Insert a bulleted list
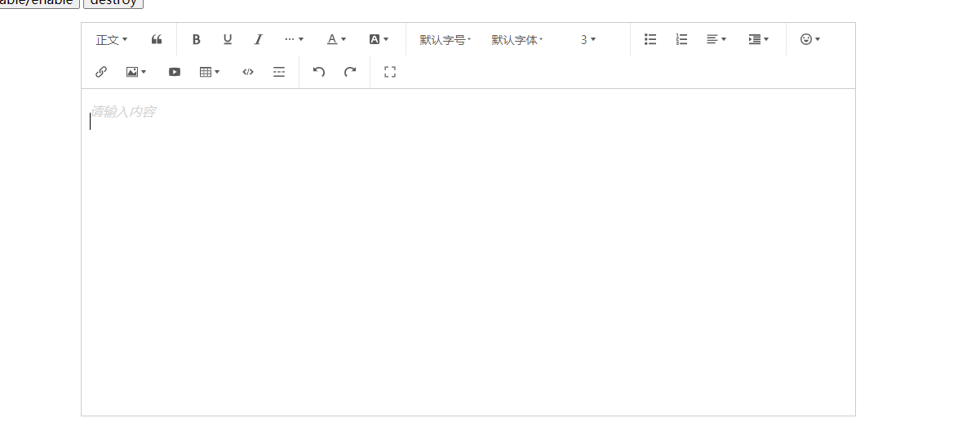 pyautogui.click(x=650, y=39)
